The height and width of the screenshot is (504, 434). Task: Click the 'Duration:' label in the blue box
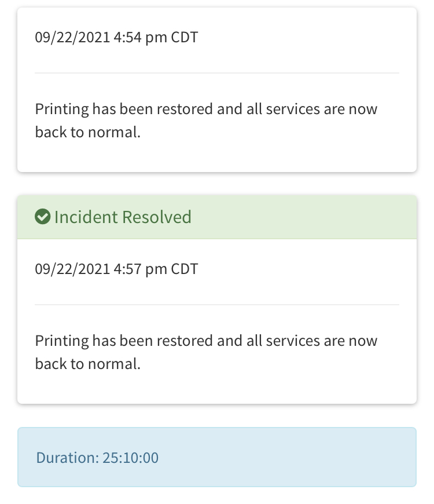(x=67, y=458)
